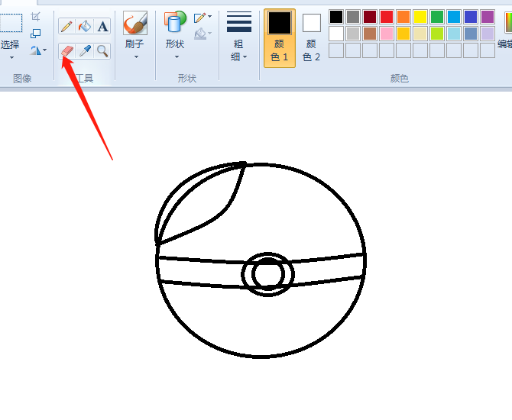
Task: Select 颜色 2 background color button
Action: 311,38
